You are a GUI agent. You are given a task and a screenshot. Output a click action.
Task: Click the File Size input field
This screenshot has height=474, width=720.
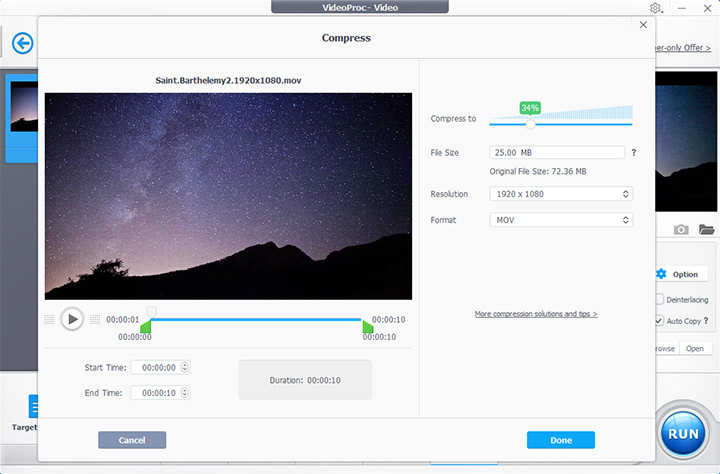click(x=557, y=152)
